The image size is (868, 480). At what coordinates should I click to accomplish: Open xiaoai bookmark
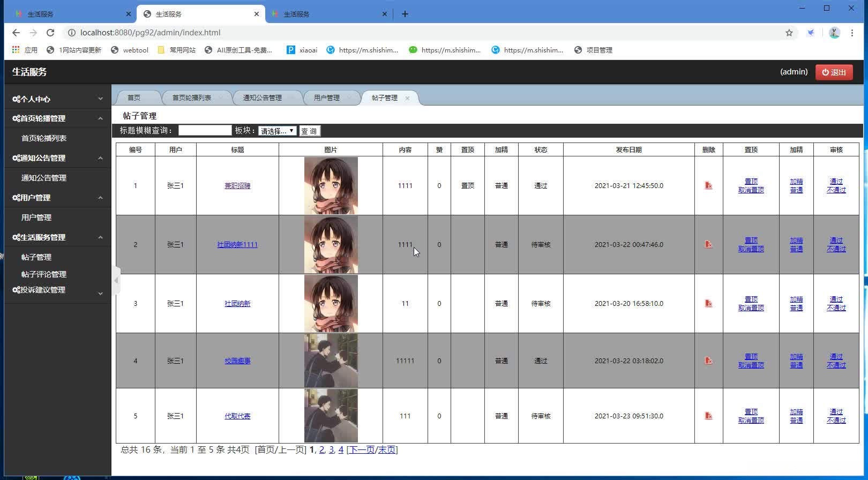302,50
